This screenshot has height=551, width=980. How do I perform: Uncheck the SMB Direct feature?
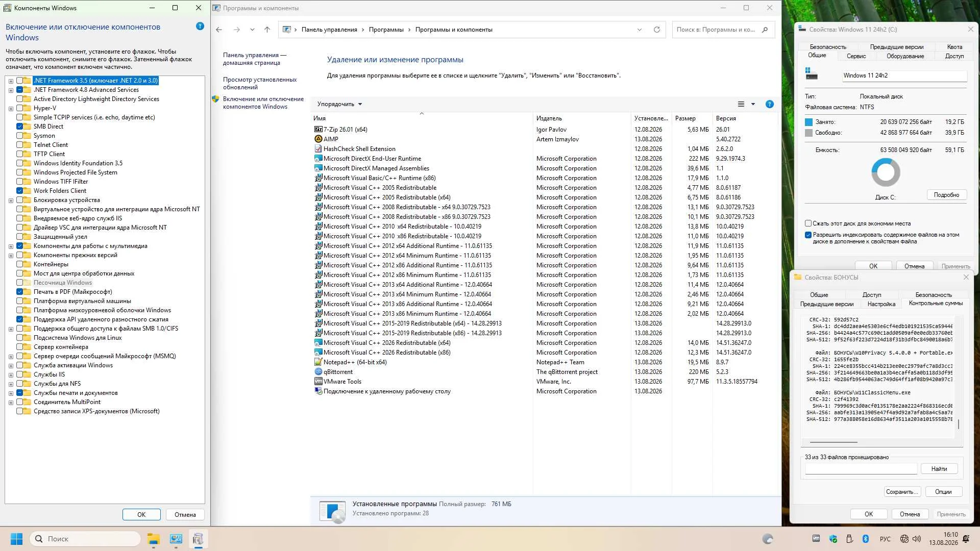click(x=19, y=127)
